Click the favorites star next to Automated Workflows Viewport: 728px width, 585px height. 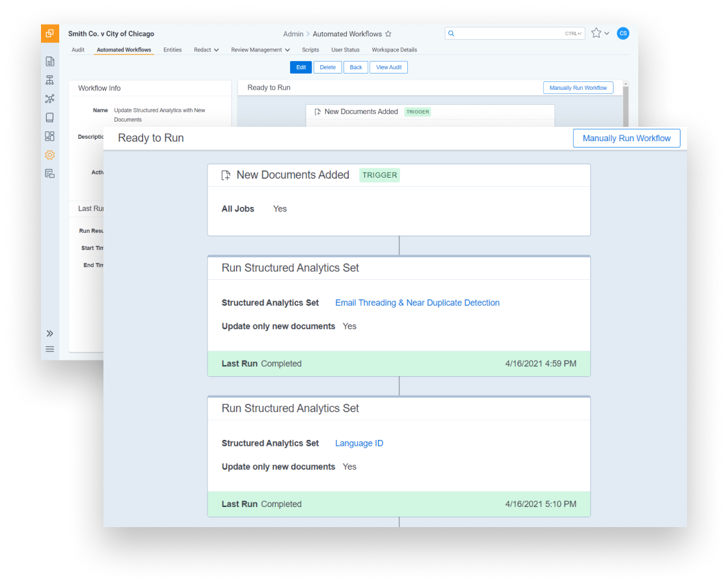coord(388,34)
